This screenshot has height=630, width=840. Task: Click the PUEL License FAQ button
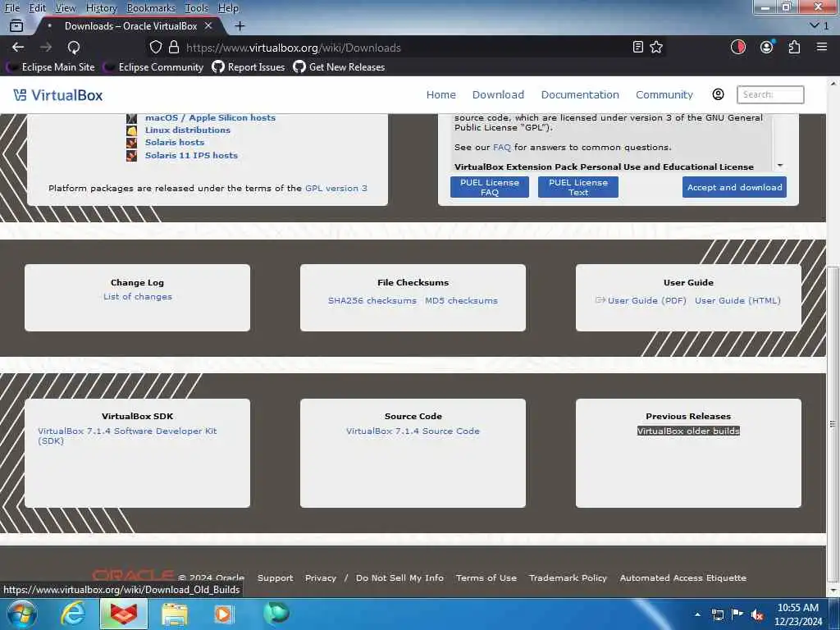[x=490, y=187]
